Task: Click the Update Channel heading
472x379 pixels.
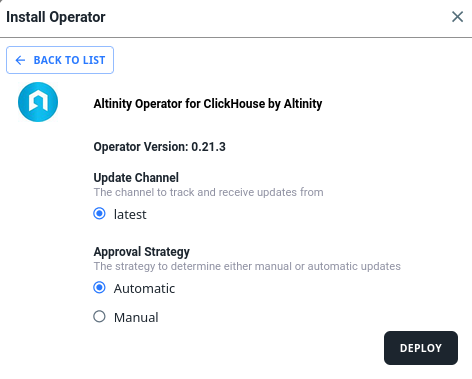Action: 136,177
